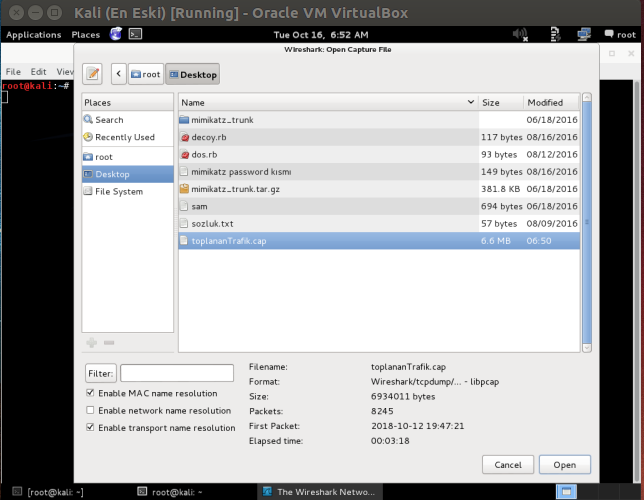Open Edit menu in terminal window

(x=39, y=72)
